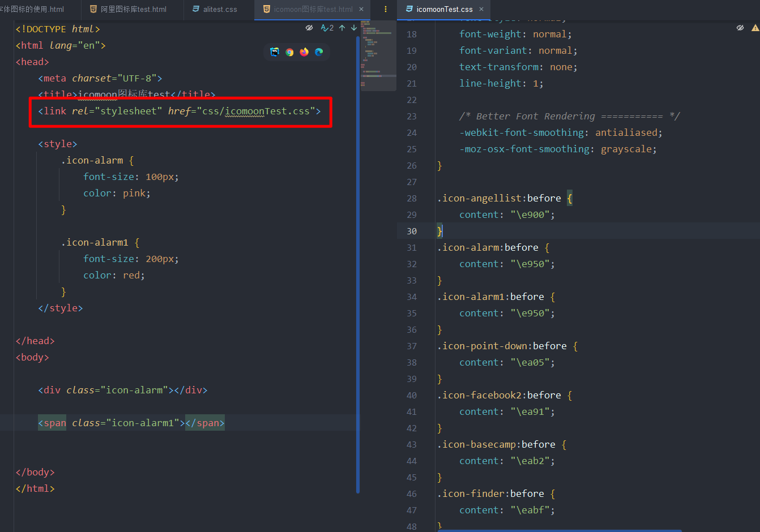Toggle reader mode eye in CSS editor
760x532 pixels.
740,28
